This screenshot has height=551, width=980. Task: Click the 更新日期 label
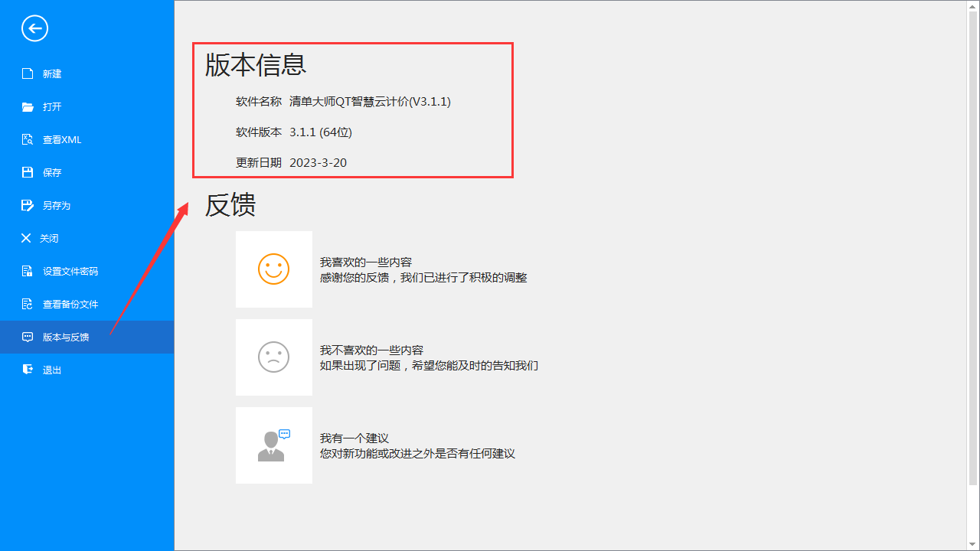coord(259,163)
